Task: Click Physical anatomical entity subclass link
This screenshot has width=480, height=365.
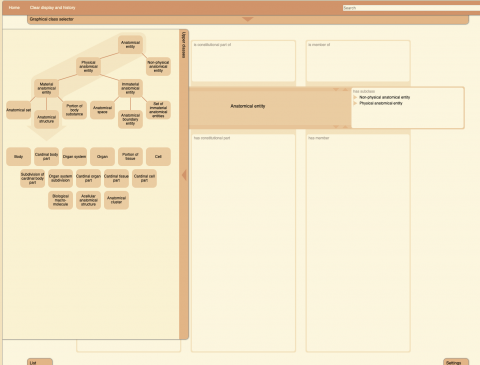Action: tap(381, 103)
